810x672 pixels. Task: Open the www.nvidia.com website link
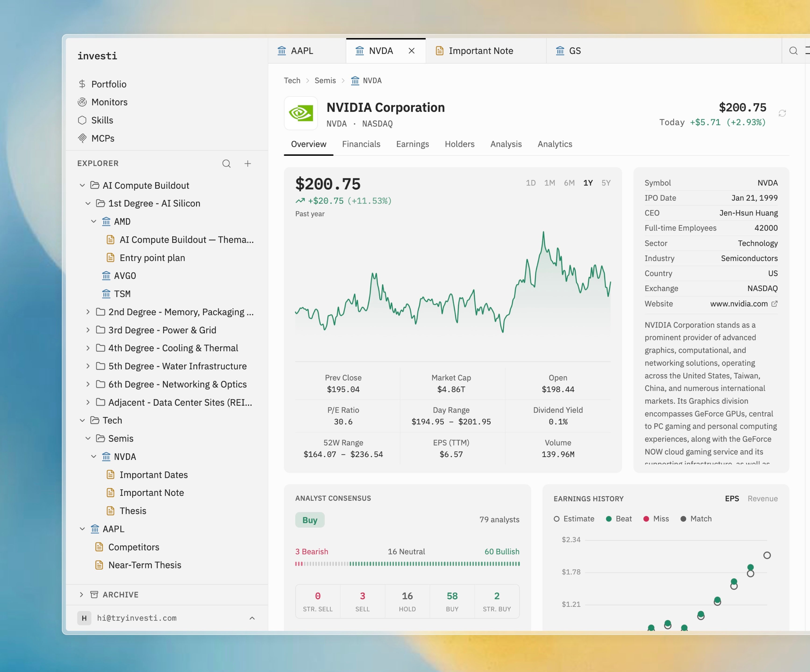point(739,304)
